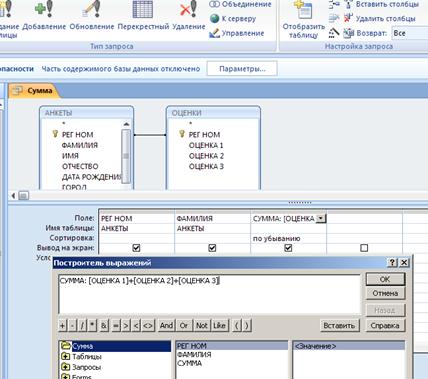Insert the ampersand concatenation operator
This screenshot has height=379, width=428.
[104, 325]
